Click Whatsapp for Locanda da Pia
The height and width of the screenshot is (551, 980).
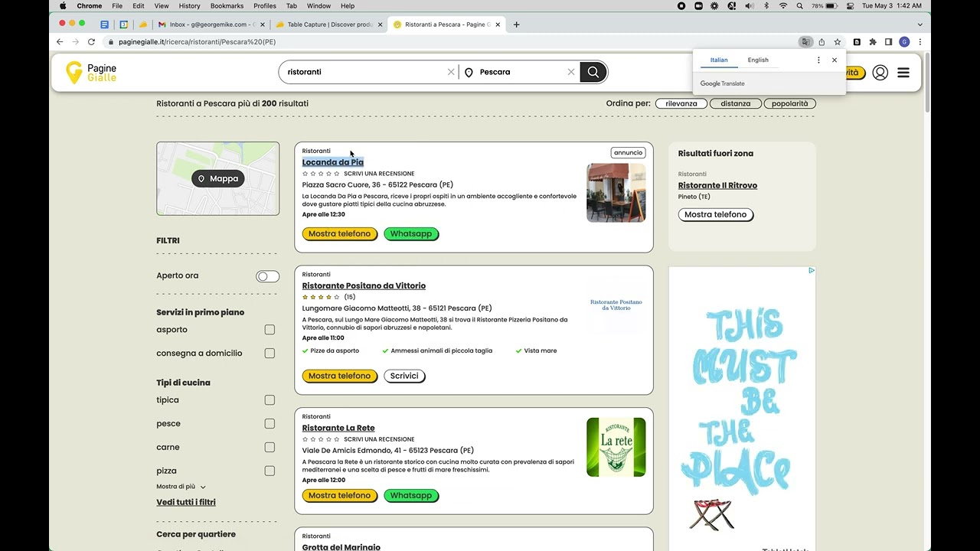tap(411, 234)
